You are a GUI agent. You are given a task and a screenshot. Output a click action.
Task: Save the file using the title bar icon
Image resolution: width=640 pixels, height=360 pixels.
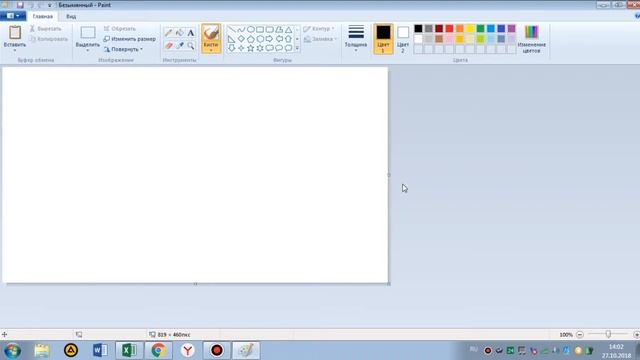pos(20,5)
